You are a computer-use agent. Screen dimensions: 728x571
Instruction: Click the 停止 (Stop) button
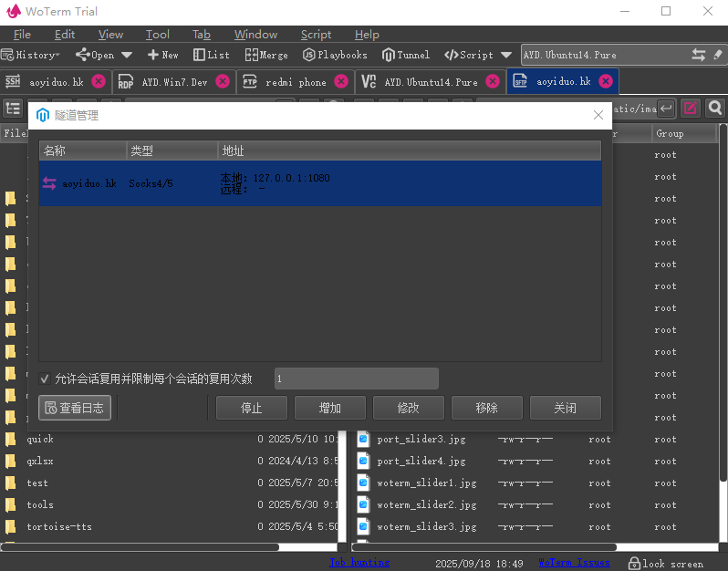[x=252, y=408]
